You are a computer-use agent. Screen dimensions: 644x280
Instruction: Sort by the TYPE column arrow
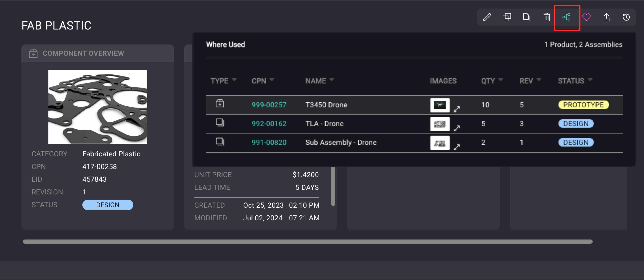coord(234,80)
